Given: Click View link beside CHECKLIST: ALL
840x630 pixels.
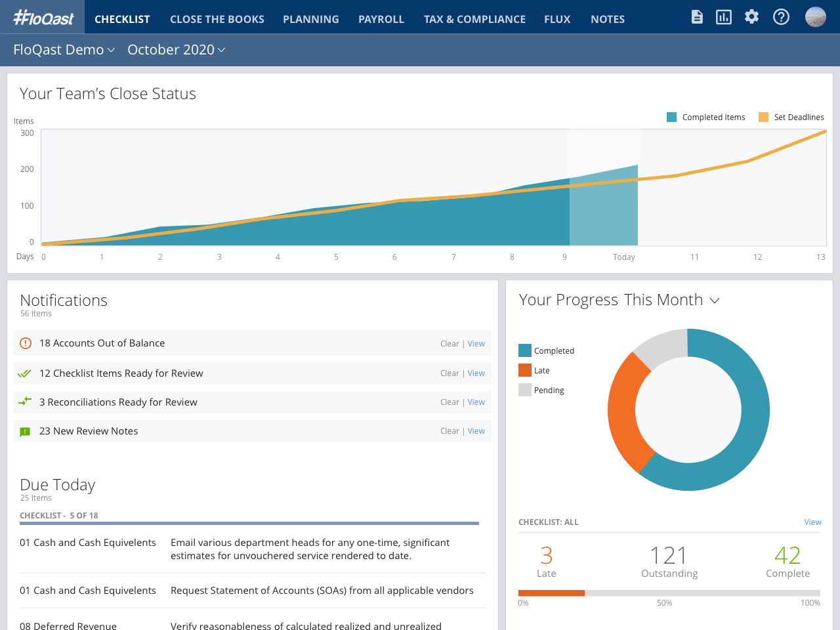Looking at the screenshot, I should tap(812, 522).
